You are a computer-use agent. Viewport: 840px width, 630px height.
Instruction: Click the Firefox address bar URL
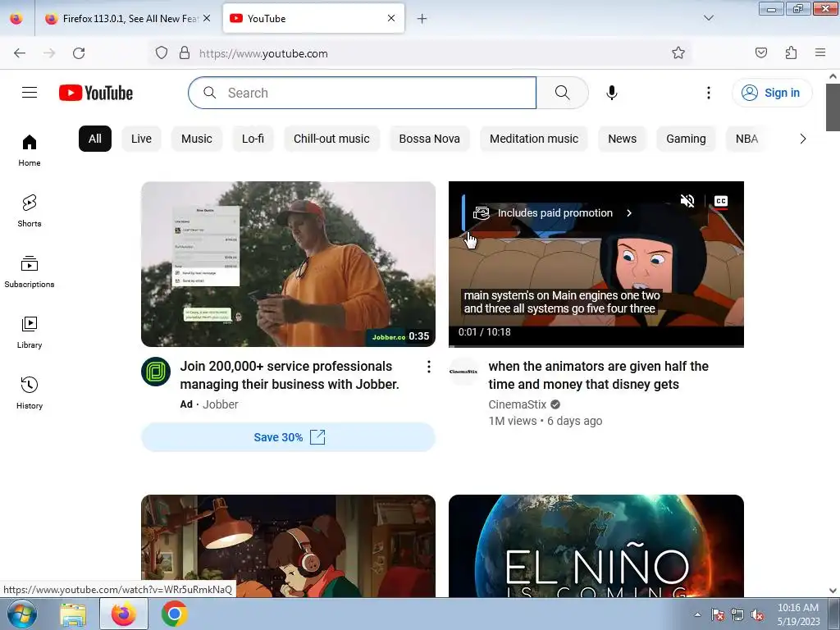tap(263, 53)
